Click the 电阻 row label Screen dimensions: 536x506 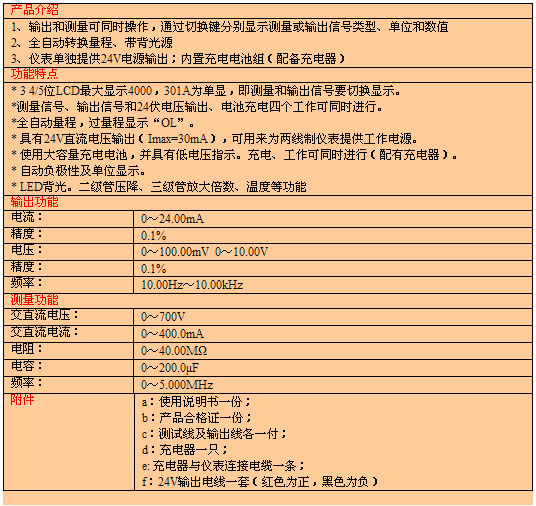click(27, 349)
